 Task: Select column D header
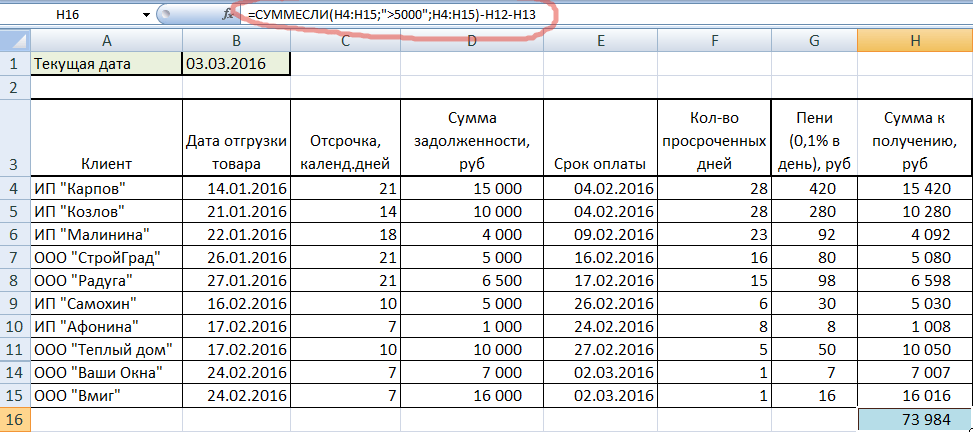pyautogui.click(x=472, y=42)
